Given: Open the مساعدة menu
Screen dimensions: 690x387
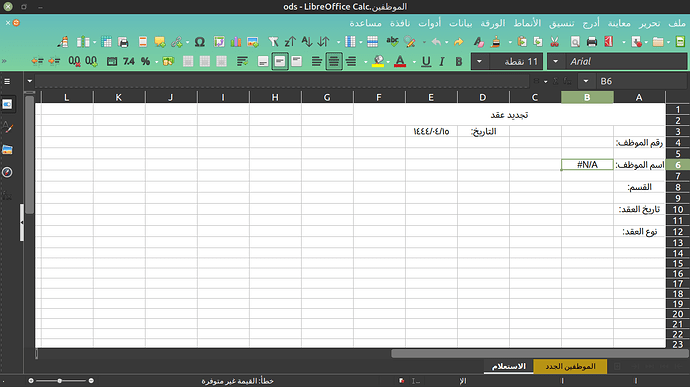Looking at the screenshot, I should 365,23.
